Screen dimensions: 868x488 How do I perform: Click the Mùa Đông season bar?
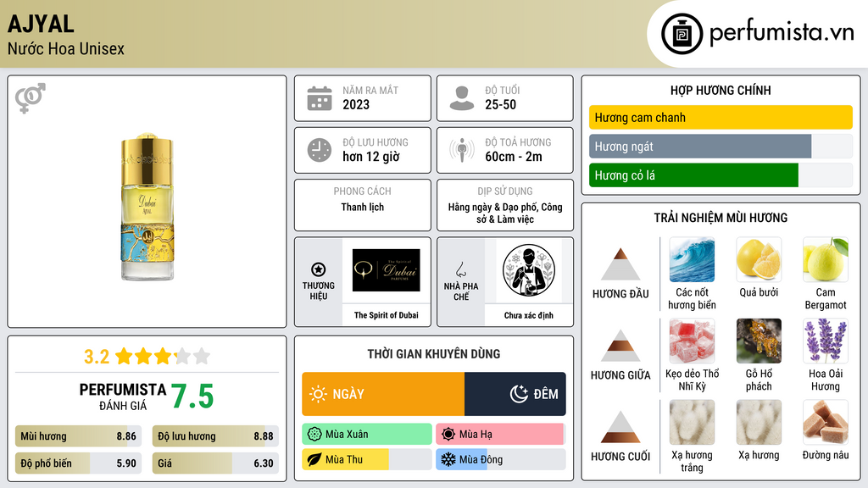501,459
